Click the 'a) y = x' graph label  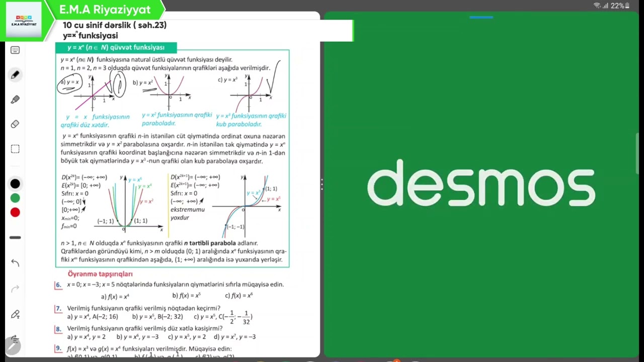pyautogui.click(x=70, y=82)
